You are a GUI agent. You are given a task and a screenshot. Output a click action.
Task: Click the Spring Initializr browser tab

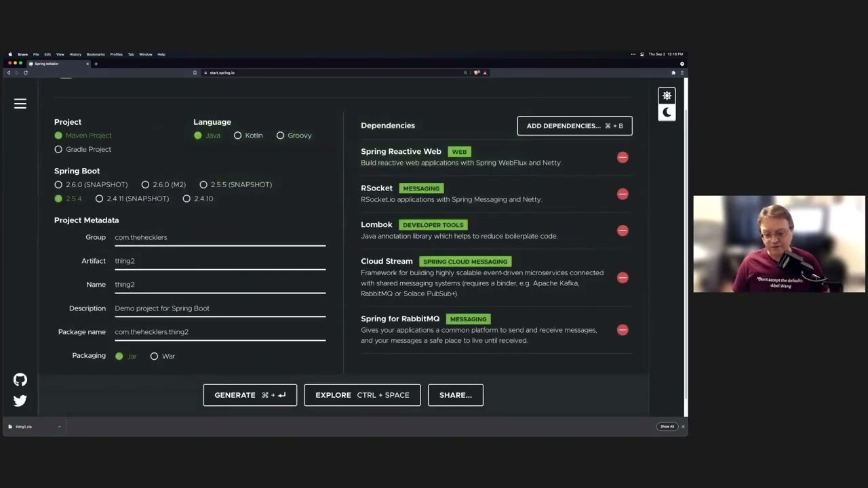coord(58,64)
